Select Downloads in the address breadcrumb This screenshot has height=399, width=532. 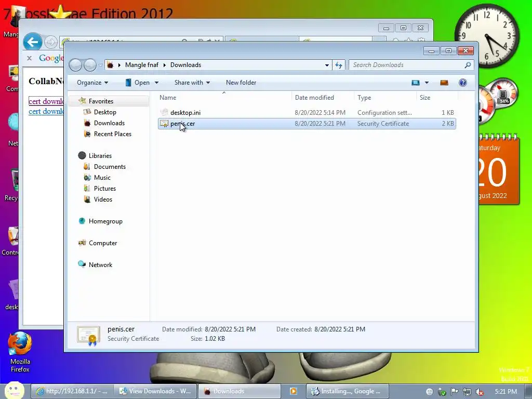click(185, 65)
